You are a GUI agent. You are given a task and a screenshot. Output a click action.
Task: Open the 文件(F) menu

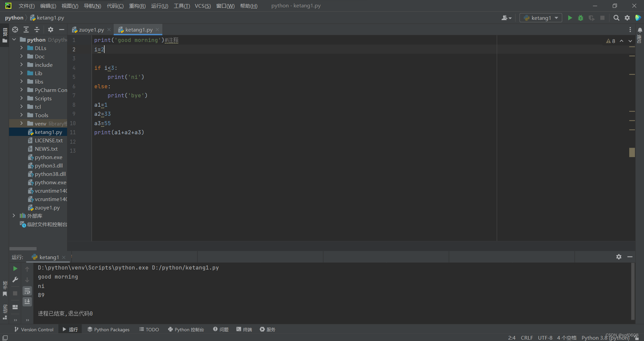(x=26, y=6)
